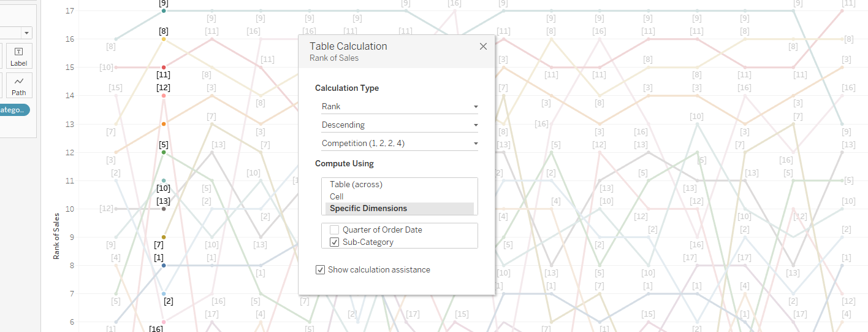Click the teal data point at rank 17
This screenshot has width=868, height=332.
(164, 10)
